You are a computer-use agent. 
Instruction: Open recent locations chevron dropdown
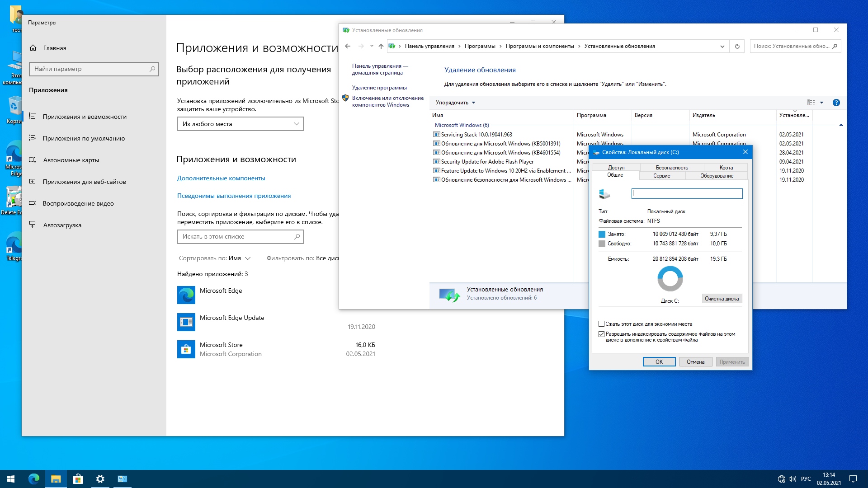pyautogui.click(x=372, y=46)
